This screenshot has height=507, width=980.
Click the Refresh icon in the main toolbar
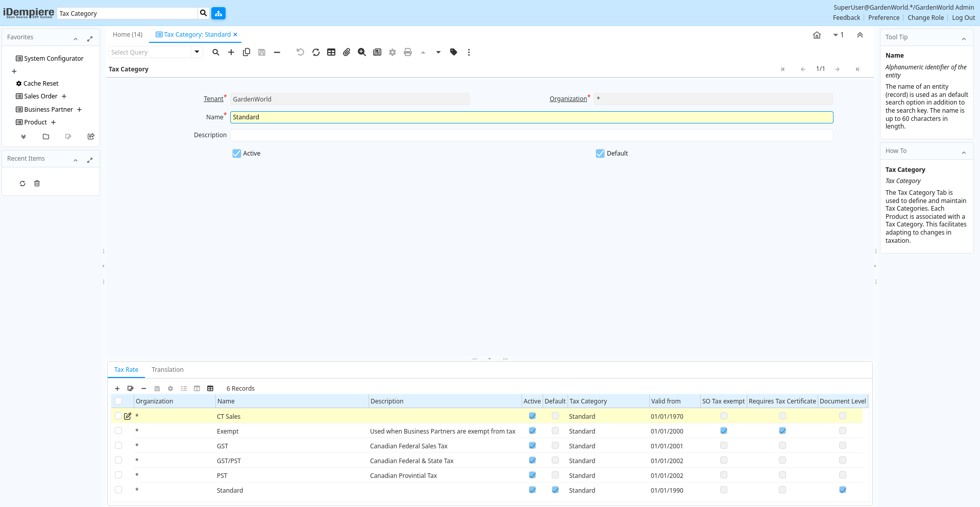(x=316, y=52)
